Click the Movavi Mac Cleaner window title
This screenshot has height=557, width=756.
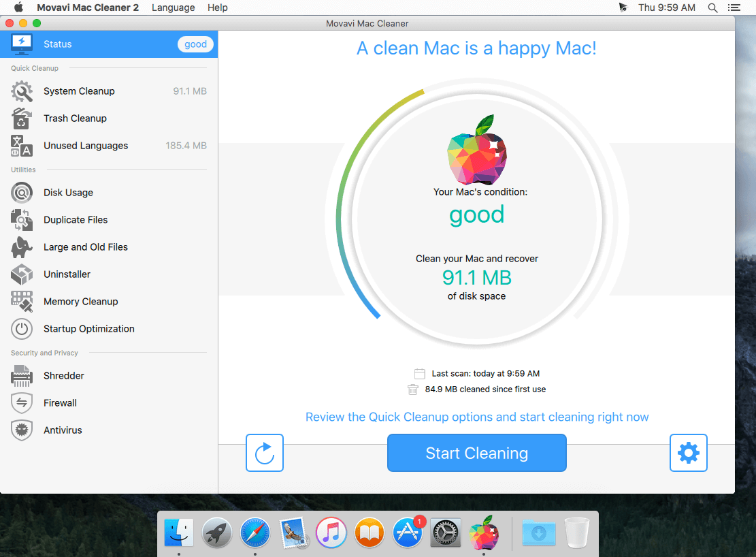click(367, 23)
